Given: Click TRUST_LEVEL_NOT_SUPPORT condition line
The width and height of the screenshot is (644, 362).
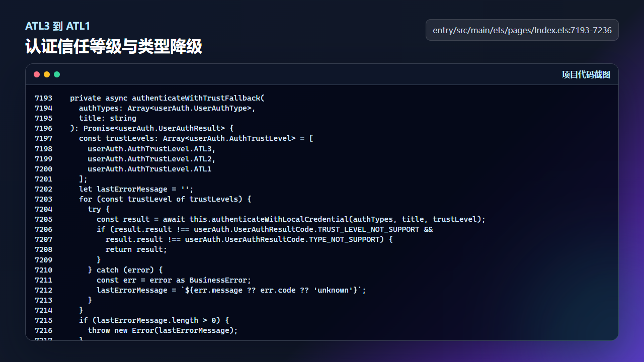Looking at the screenshot, I should point(265,229).
